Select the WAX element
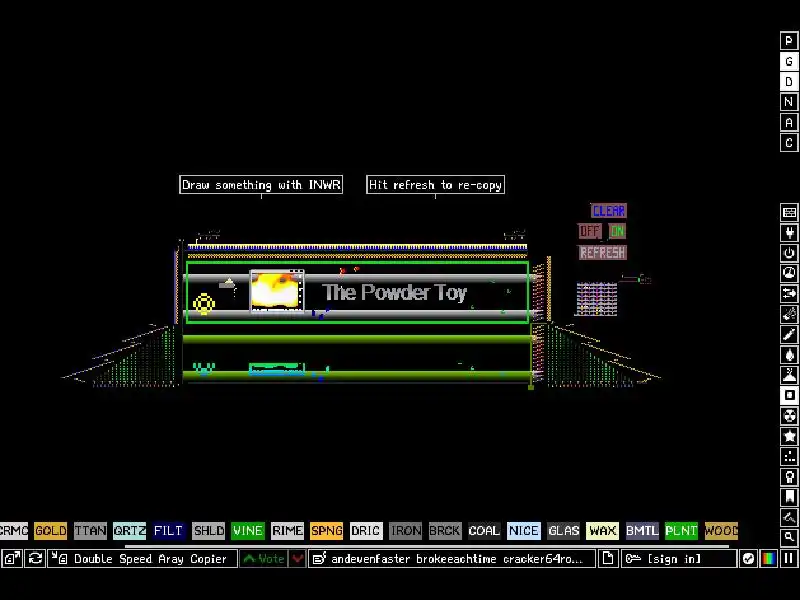The width and height of the screenshot is (800, 600). (x=603, y=531)
